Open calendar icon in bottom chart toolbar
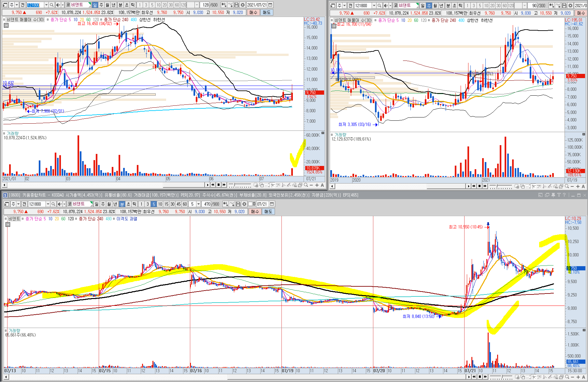588x382 pixels. point(272,204)
